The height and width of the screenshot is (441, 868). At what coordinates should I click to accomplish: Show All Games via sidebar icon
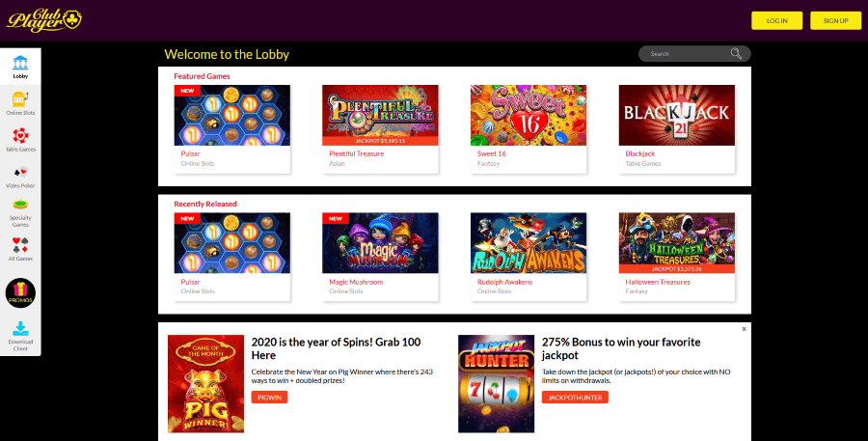[20, 245]
